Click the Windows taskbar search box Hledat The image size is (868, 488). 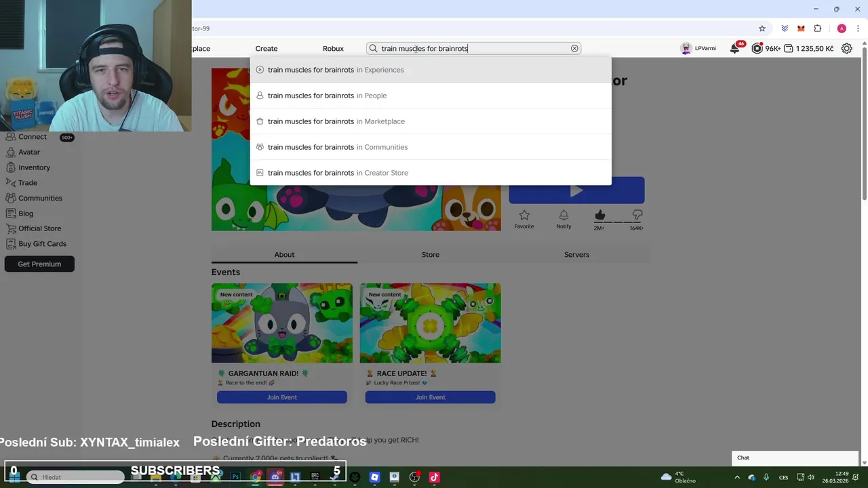pos(77,477)
